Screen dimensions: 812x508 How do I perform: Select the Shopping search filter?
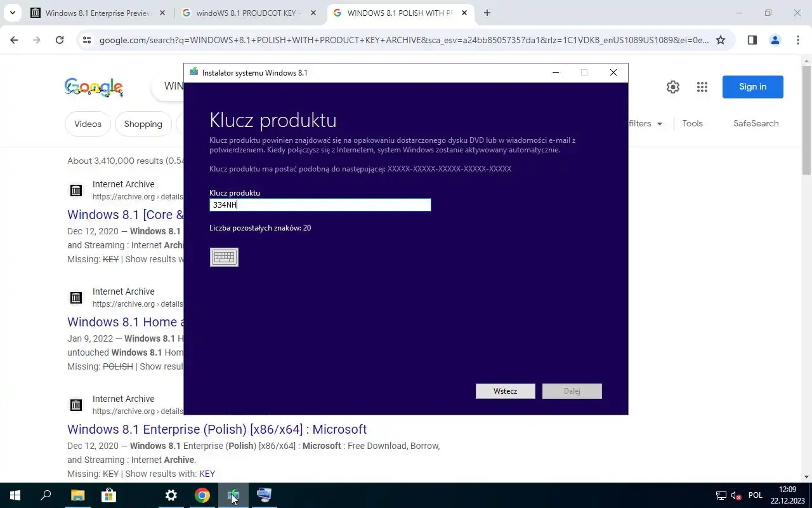[x=143, y=124]
